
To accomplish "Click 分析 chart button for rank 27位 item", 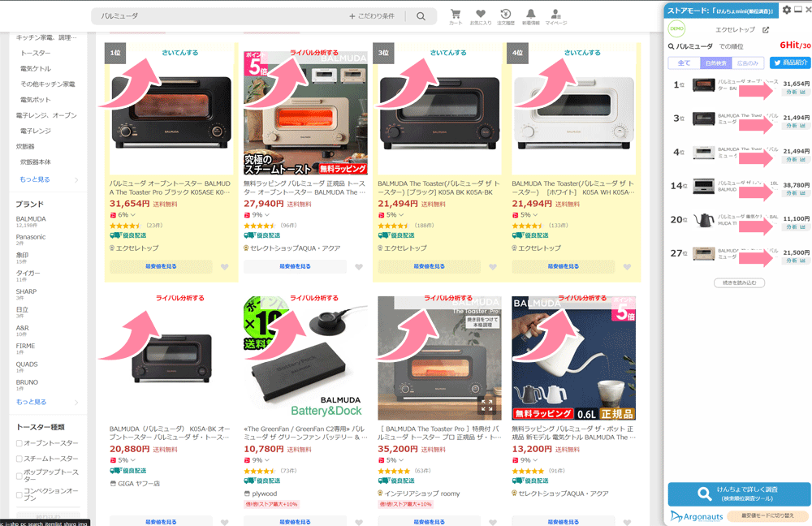I will [x=796, y=261].
